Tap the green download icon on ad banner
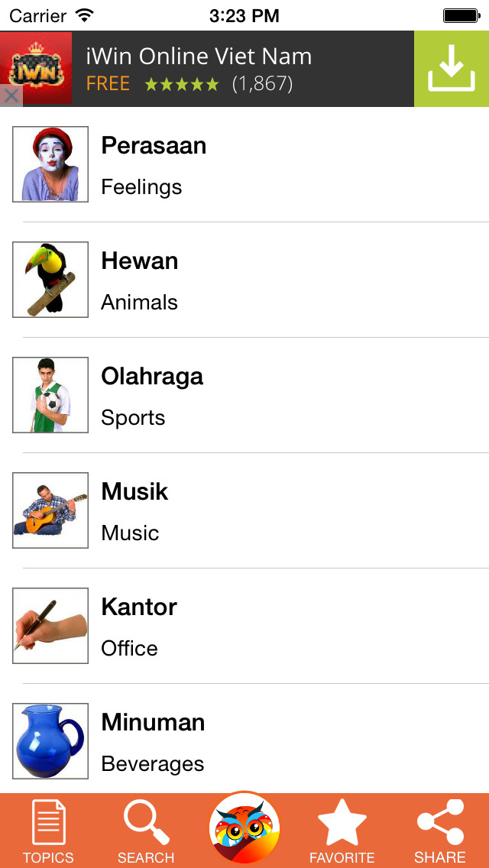Viewport: 489px width, 868px height. click(x=452, y=67)
